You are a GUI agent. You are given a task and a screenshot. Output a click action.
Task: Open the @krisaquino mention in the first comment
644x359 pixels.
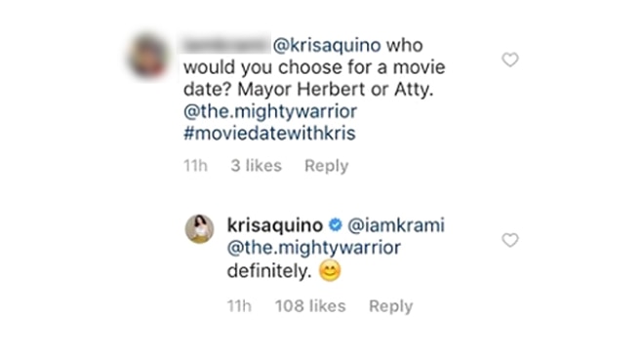click(327, 45)
